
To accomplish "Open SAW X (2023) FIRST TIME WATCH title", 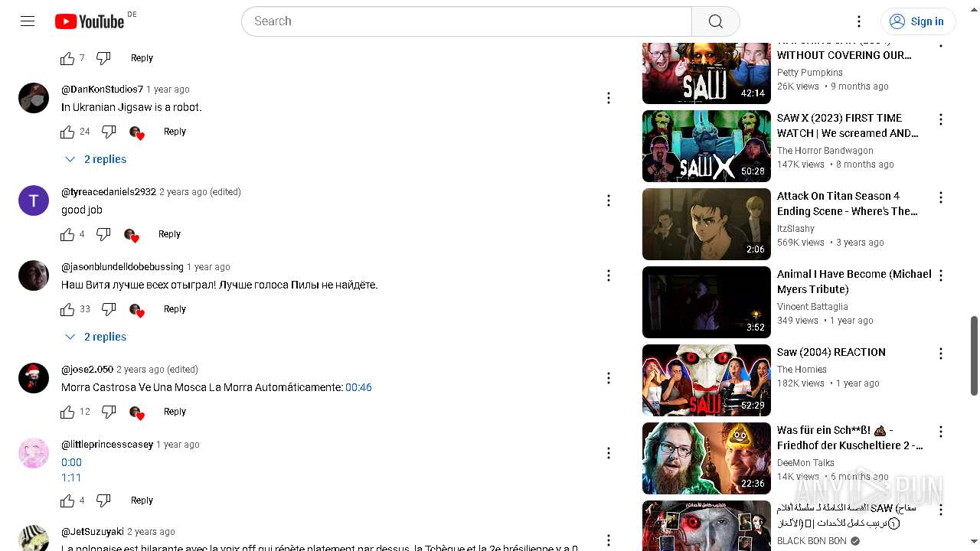I will pos(848,126).
